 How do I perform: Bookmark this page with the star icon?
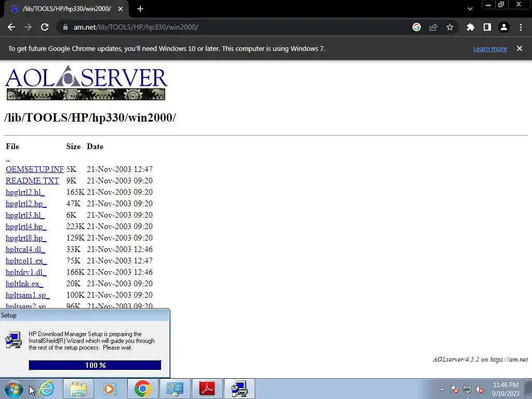[450, 27]
